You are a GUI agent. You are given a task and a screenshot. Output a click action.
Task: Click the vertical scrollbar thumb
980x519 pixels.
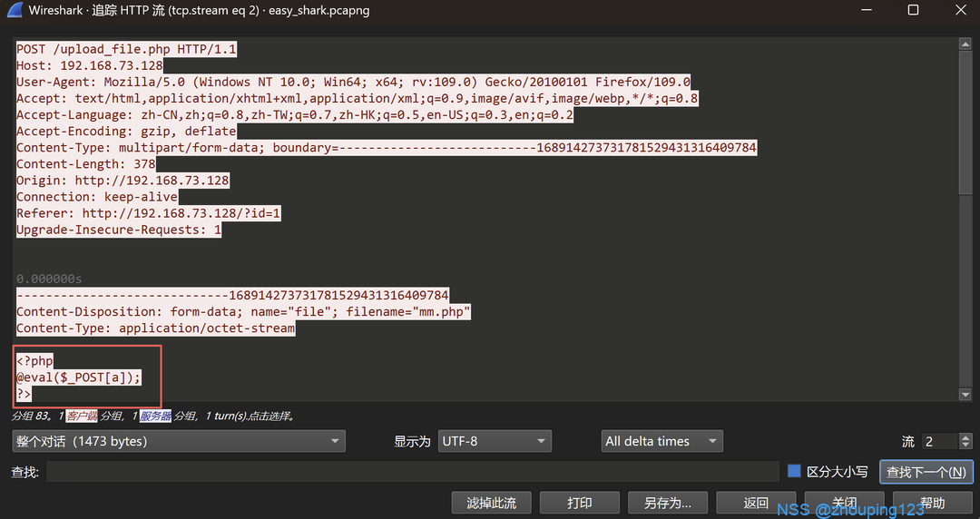point(965,122)
